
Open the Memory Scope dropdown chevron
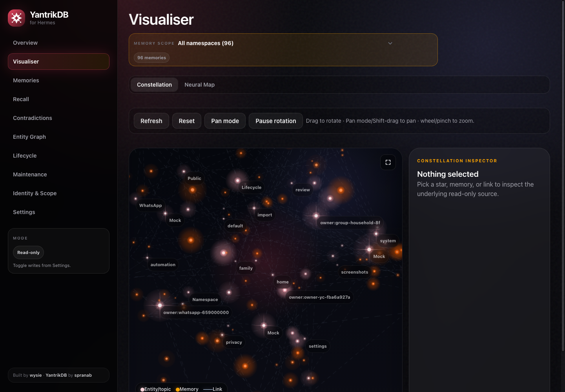tap(390, 43)
